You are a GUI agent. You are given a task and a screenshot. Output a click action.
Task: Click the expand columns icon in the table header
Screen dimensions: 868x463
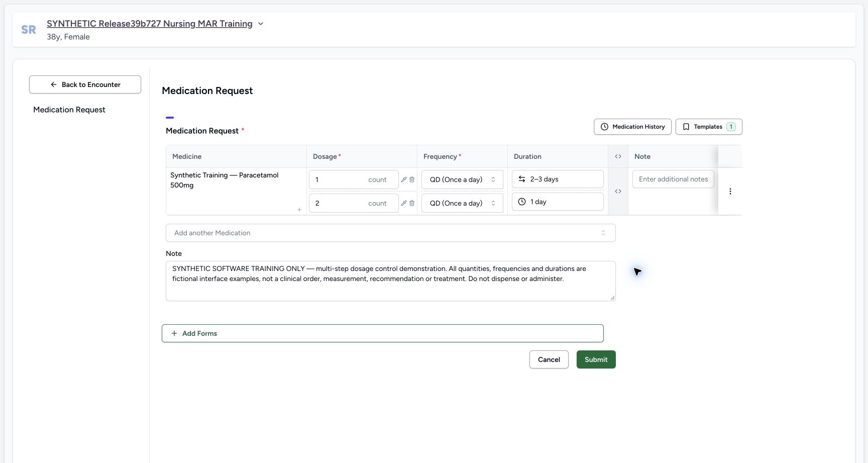click(618, 156)
